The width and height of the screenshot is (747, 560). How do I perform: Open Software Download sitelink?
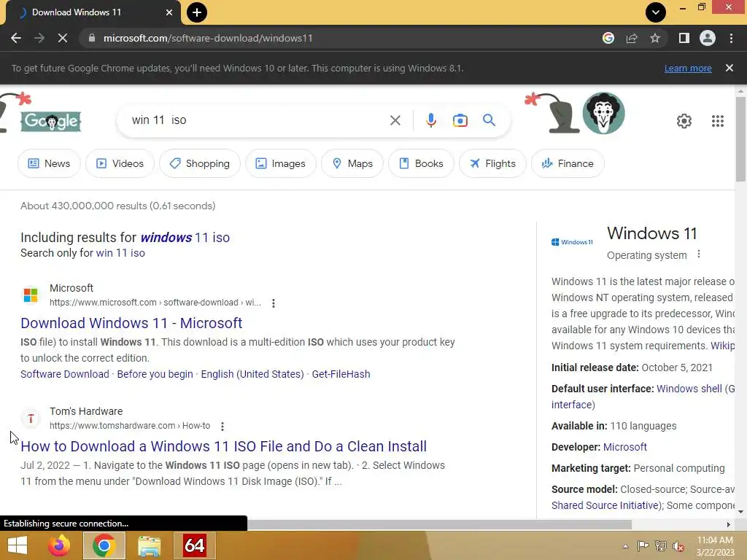tap(65, 374)
